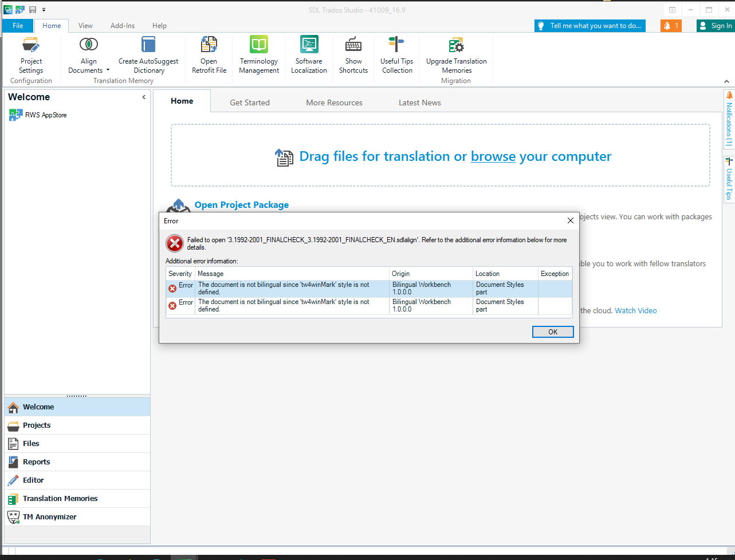Collapse the Welcome navigation pane
This screenshot has height=560, width=735.
click(144, 97)
